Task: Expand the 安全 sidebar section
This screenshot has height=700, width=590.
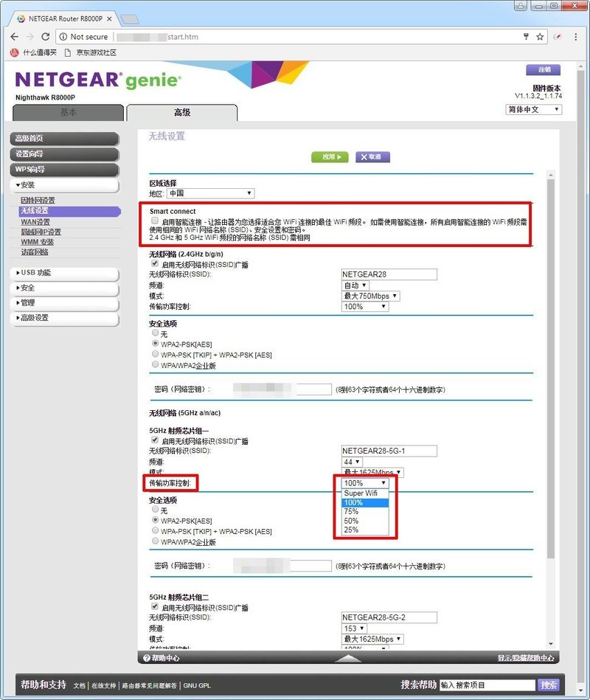Action: [x=65, y=288]
